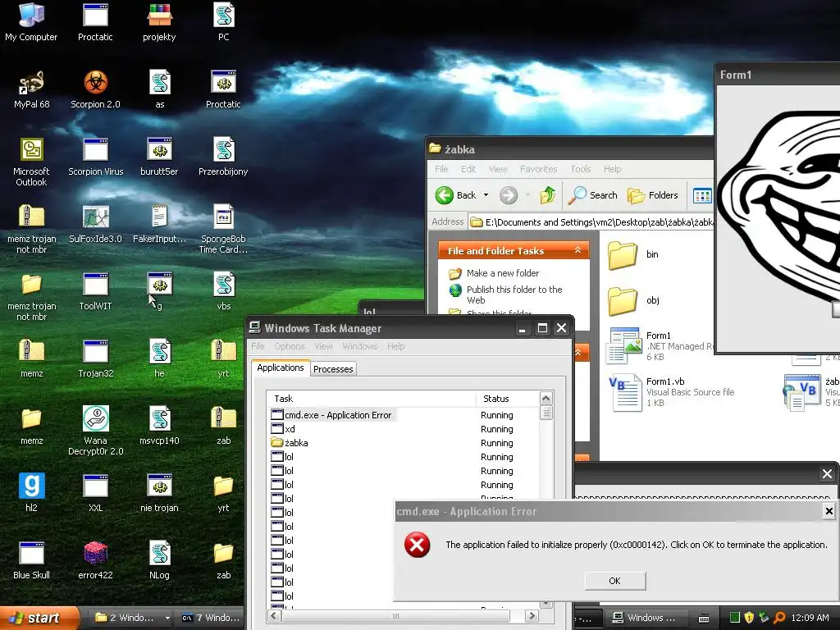This screenshot has height=630, width=840.
Task: Click horizontal scrollbar left arrow in Task Manager
Action: click(274, 615)
